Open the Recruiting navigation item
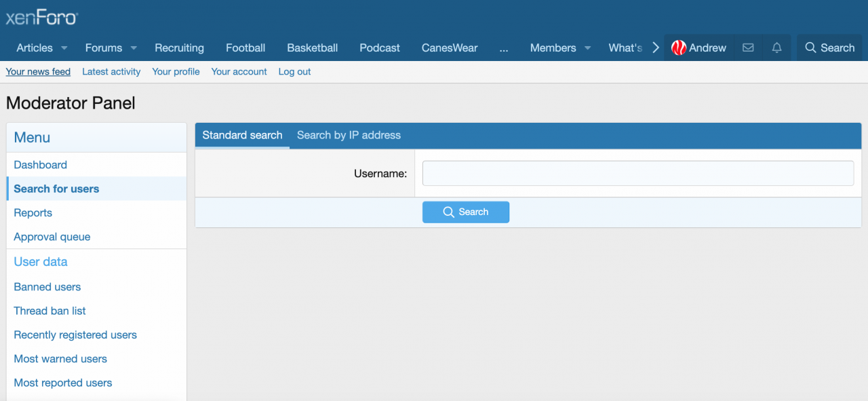 point(179,47)
